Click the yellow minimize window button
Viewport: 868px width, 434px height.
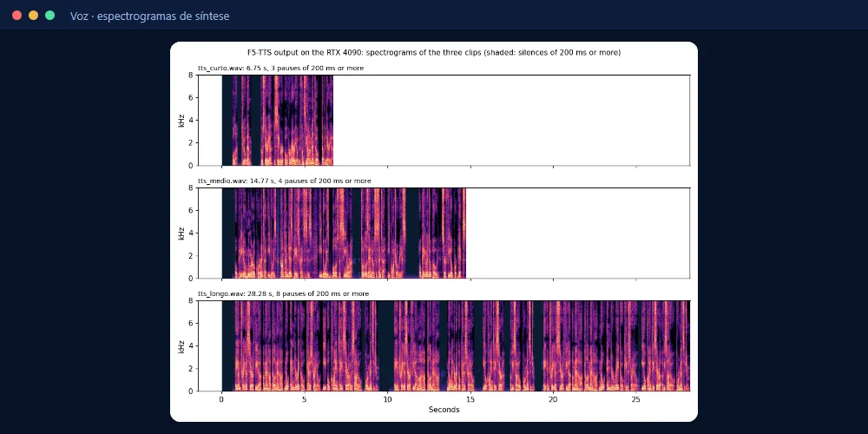(33, 16)
